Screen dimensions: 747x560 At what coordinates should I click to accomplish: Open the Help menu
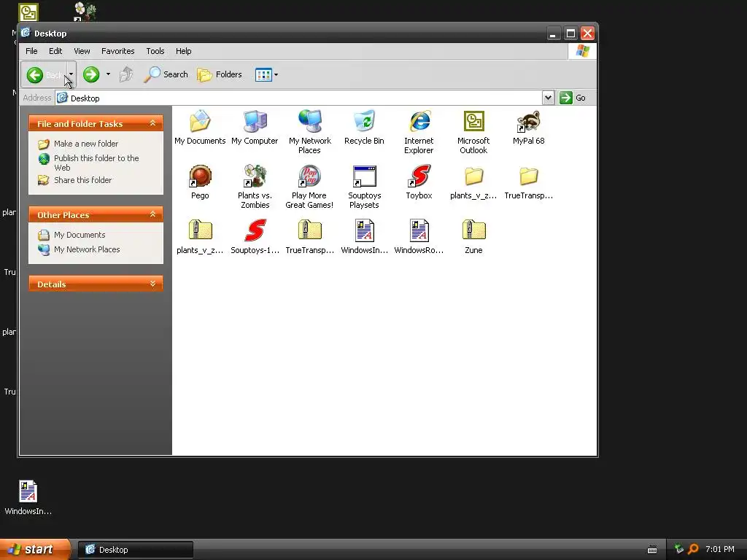[x=183, y=51]
